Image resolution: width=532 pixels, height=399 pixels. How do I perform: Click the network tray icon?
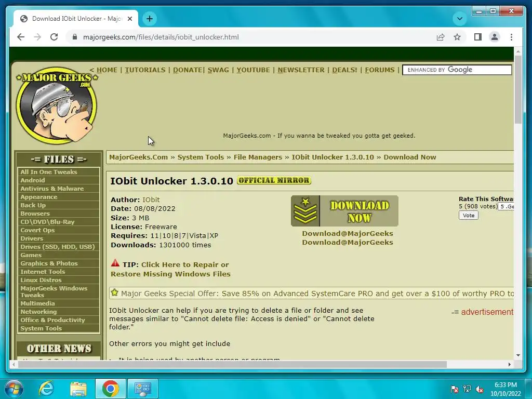pos(467,389)
